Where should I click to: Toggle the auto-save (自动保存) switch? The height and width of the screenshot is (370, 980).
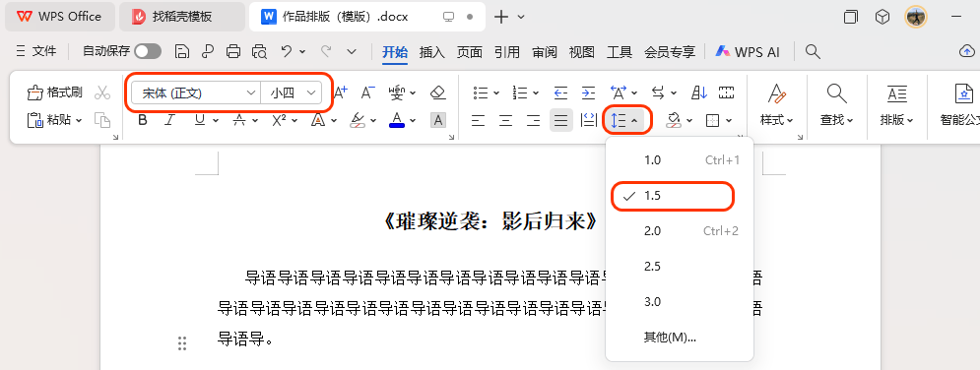148,51
